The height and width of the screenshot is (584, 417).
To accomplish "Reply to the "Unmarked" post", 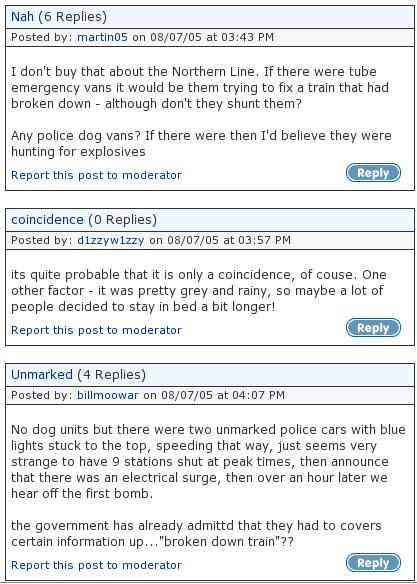I will tap(373, 563).
